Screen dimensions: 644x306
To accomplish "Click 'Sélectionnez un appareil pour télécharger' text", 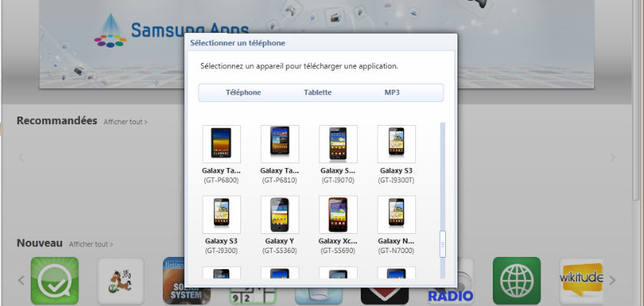I will tap(299, 66).
